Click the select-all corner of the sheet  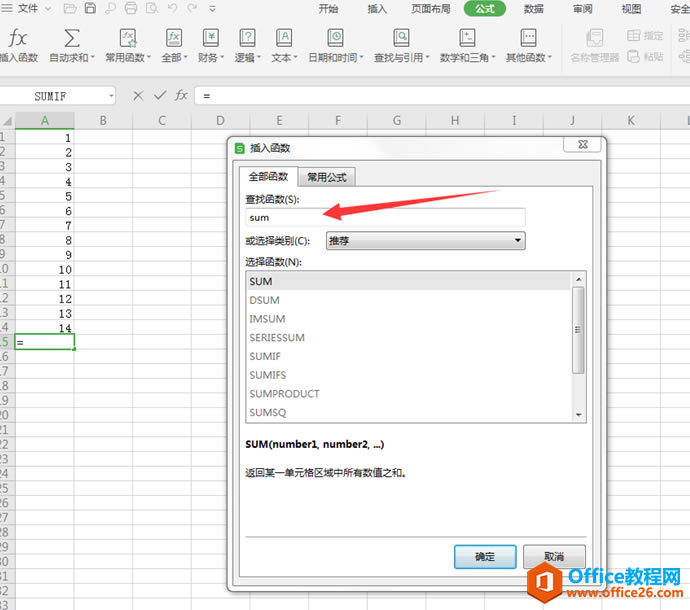click(x=7, y=121)
